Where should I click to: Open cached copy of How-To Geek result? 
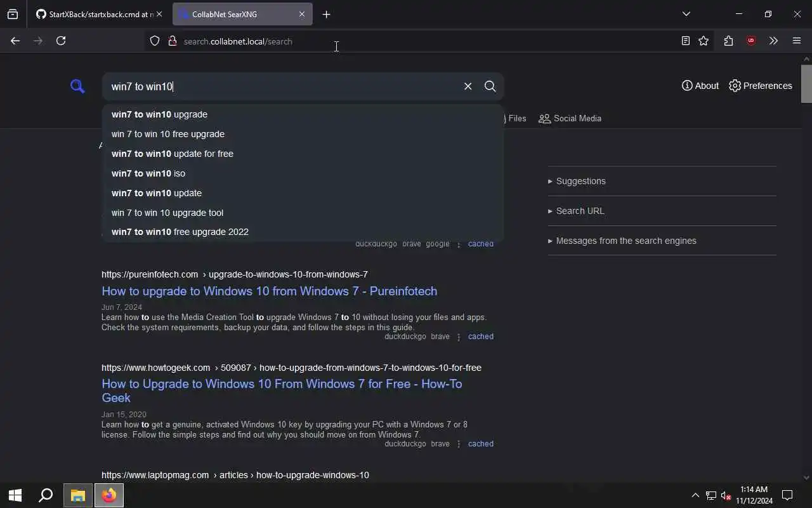tap(480, 444)
